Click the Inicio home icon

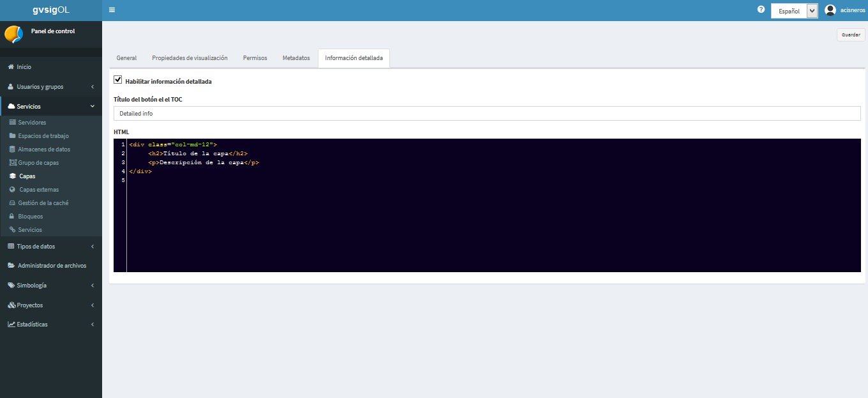[x=11, y=67]
